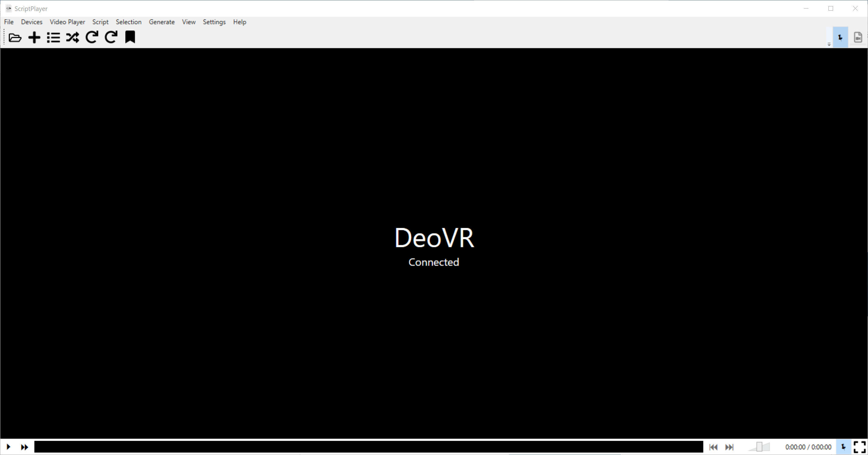Open the Script menu
868x455 pixels.
coord(100,22)
